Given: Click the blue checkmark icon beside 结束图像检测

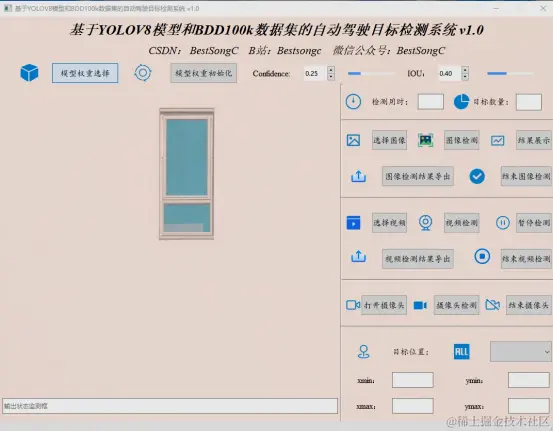Looking at the screenshot, I should click(x=477, y=176).
